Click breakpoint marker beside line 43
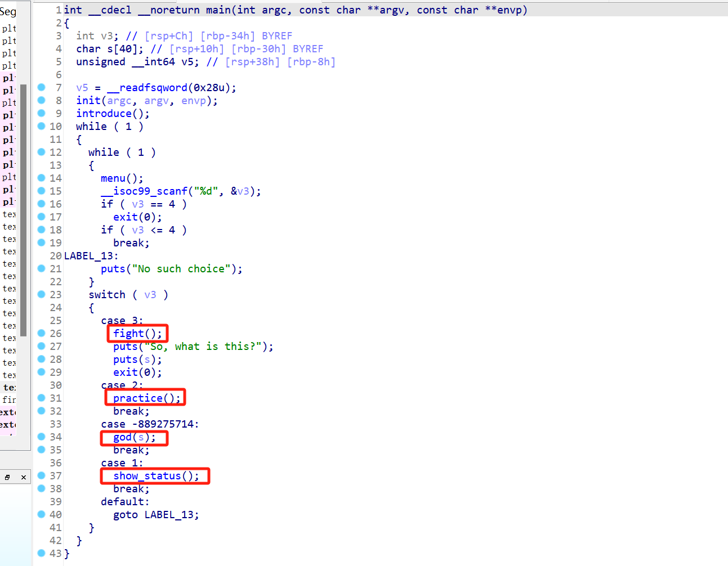 point(41,553)
